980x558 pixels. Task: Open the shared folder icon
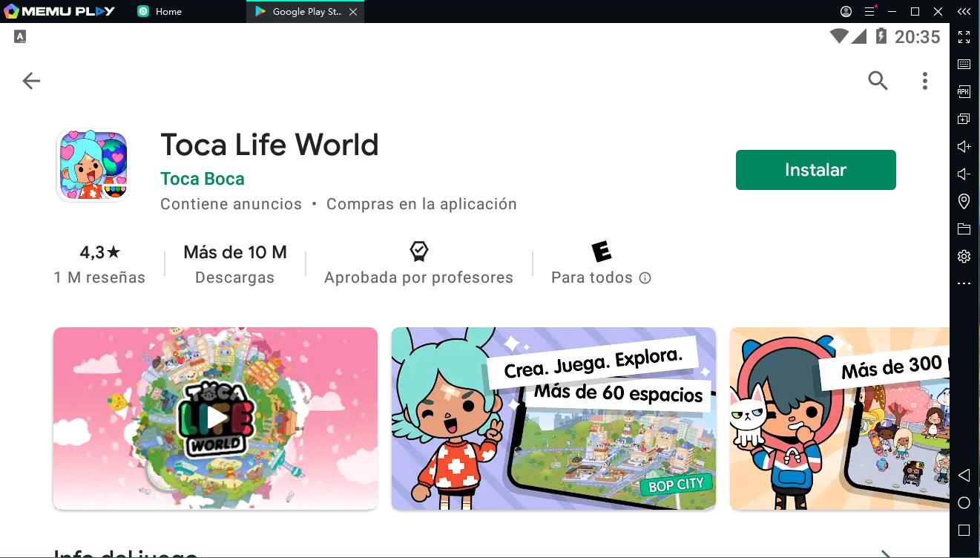pos(964,229)
